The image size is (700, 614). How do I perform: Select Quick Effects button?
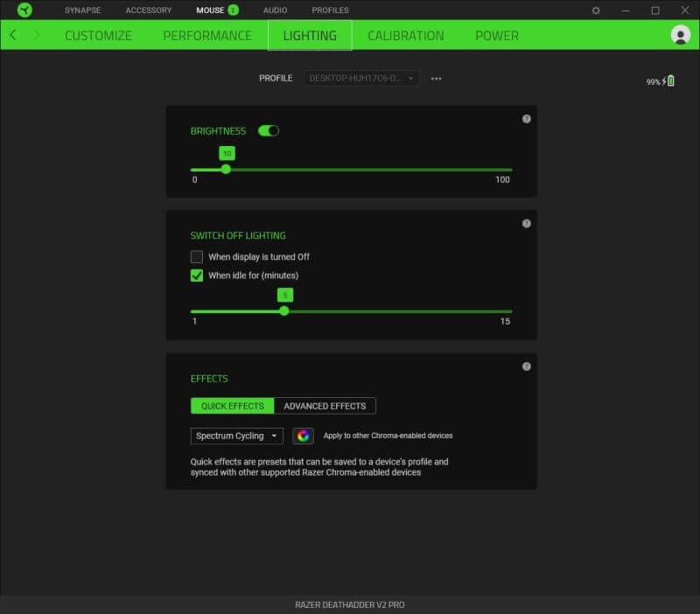(x=232, y=406)
